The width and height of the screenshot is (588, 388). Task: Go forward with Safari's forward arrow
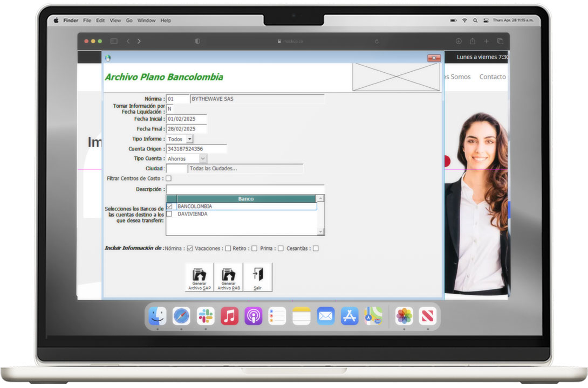139,41
